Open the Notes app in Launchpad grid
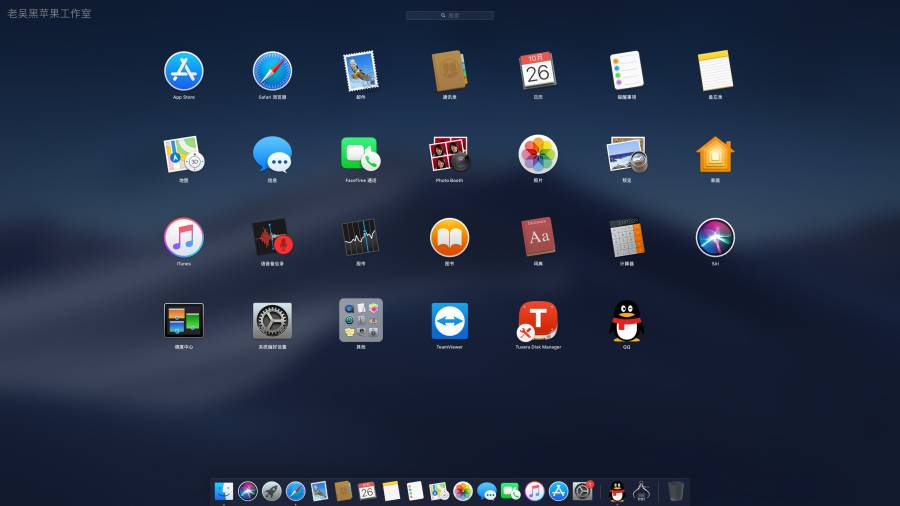Image resolution: width=900 pixels, height=506 pixels. [715, 71]
